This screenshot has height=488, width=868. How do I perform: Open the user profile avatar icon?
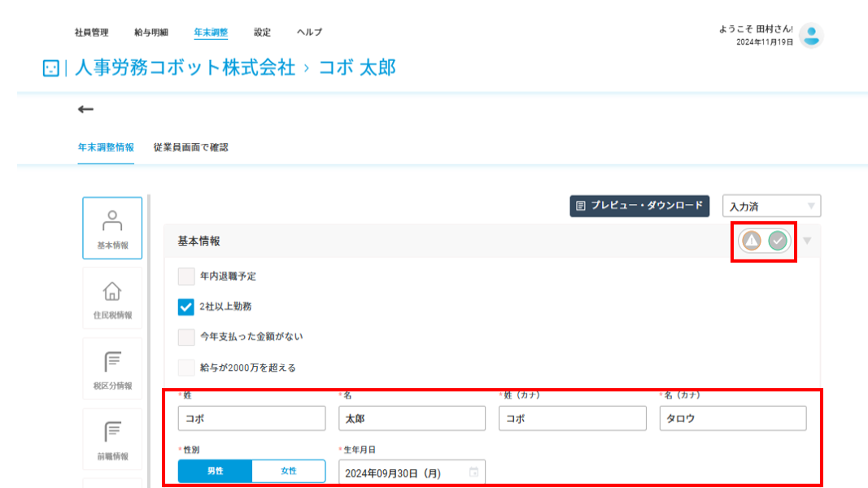click(812, 36)
